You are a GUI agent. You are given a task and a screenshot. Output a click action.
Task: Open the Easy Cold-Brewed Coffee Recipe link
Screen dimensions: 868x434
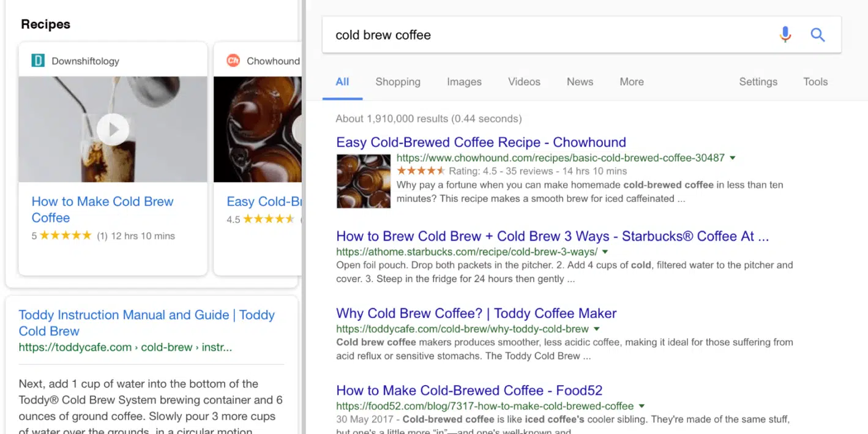(x=481, y=143)
